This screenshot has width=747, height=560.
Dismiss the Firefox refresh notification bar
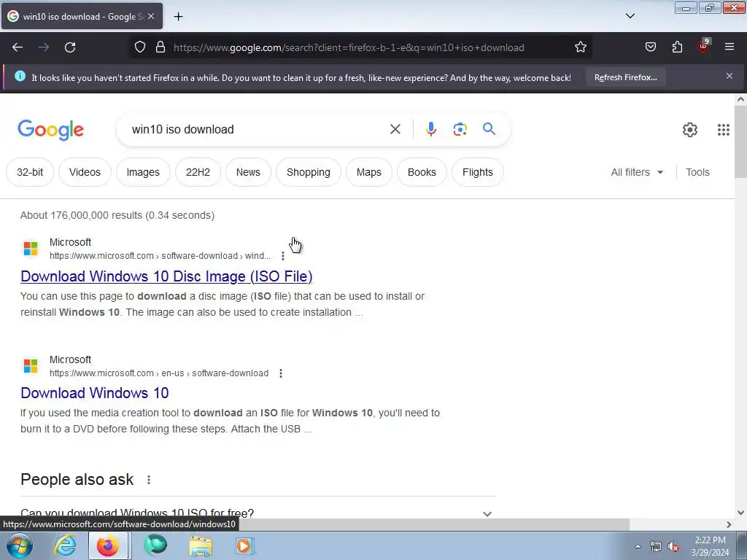(x=729, y=76)
